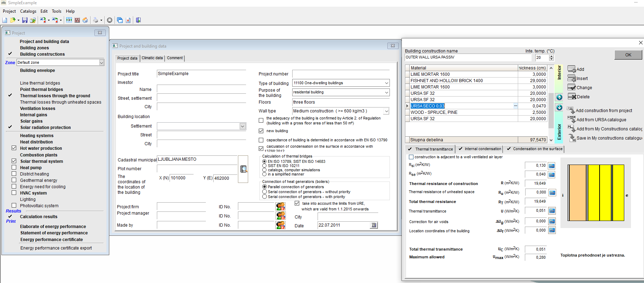Toggle the Hot water production checkbox
644x283 pixels.
(14, 148)
